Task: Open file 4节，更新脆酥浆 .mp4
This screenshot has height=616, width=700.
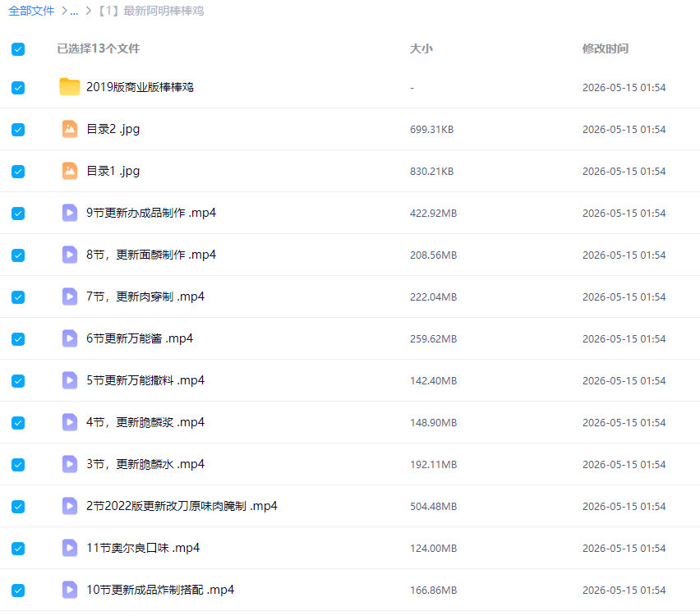Action: (x=145, y=422)
